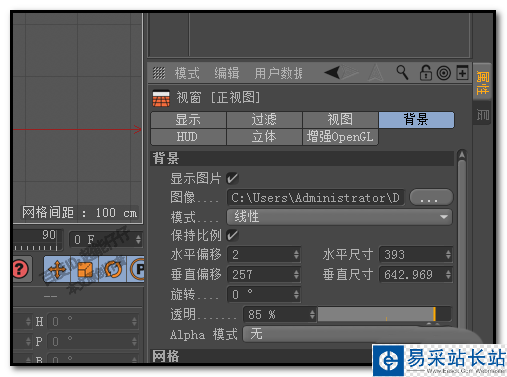Click the attribute panel scrollbar up arrow
507x377 pixels.
point(462,154)
